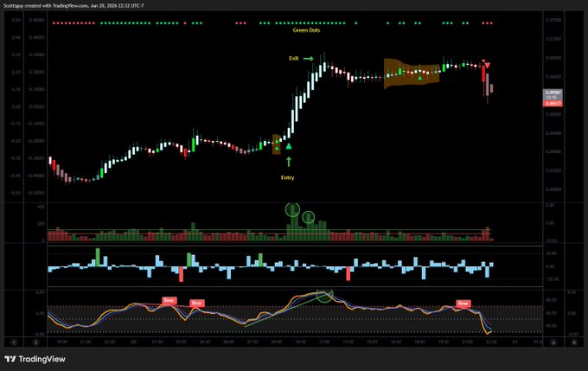The height and width of the screenshot is (371, 588).
Task: Click the 40.00 oscillator scale value
Action: click(552, 326)
